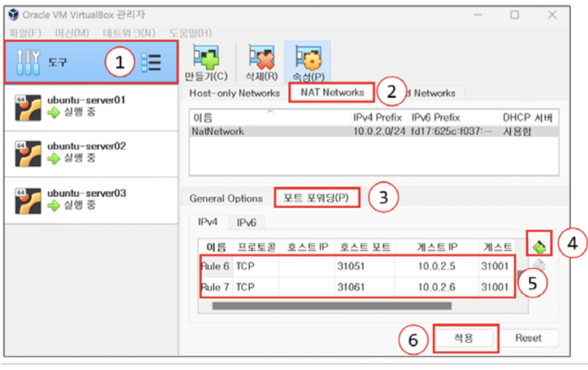Select the IPv6 sub-tab

click(x=246, y=223)
